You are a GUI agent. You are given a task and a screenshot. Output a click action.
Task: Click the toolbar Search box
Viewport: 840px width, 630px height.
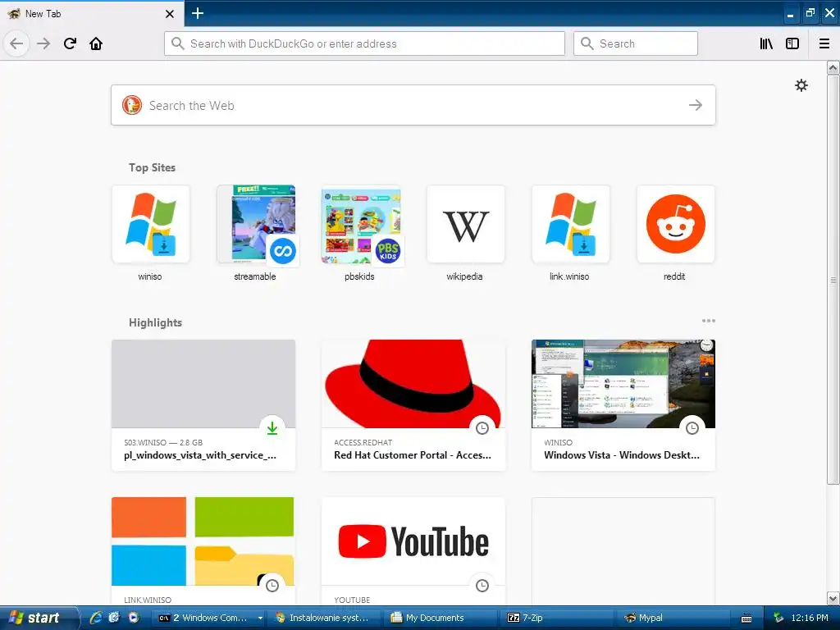(636, 43)
